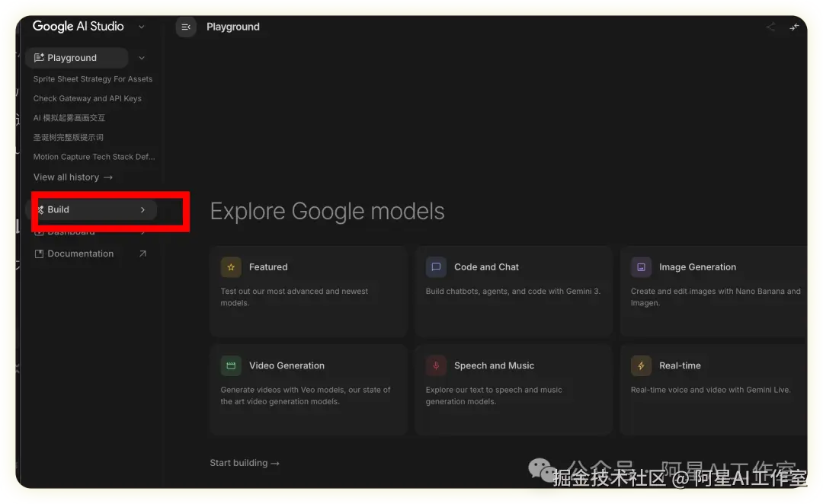Open the Code and Chat card
823x504 pixels.
click(x=514, y=291)
